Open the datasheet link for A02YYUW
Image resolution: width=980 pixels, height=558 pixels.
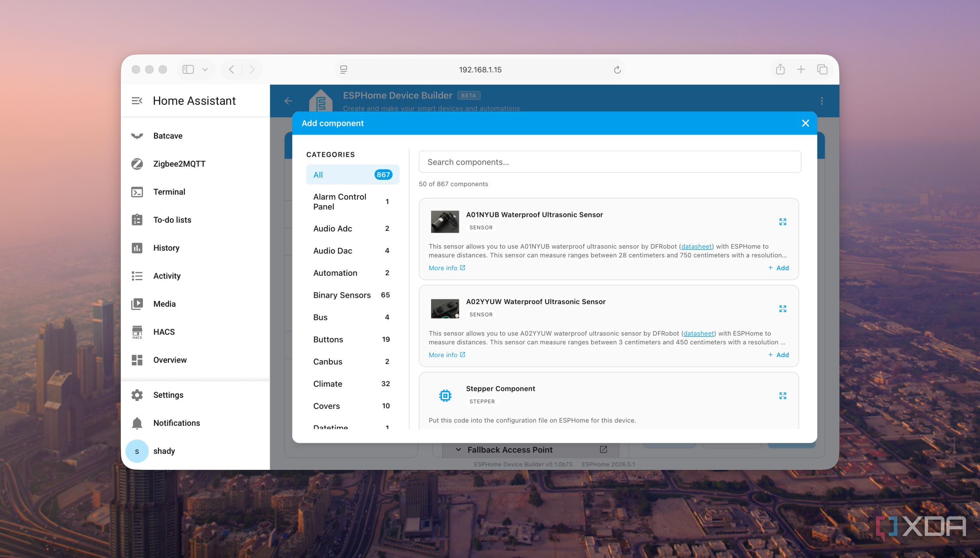point(698,333)
